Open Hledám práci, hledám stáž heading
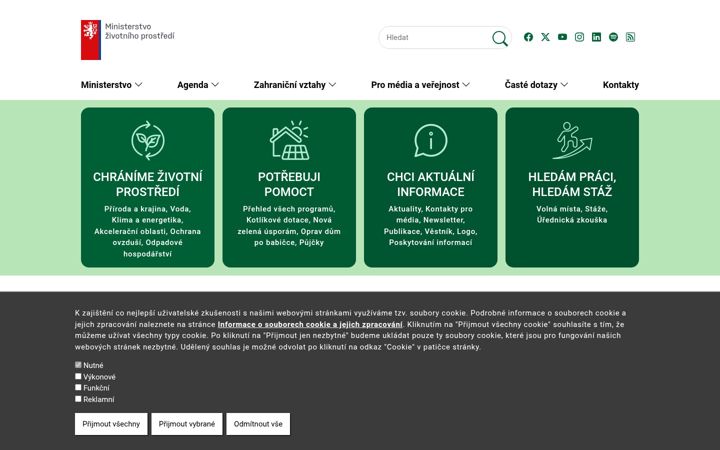 click(572, 184)
